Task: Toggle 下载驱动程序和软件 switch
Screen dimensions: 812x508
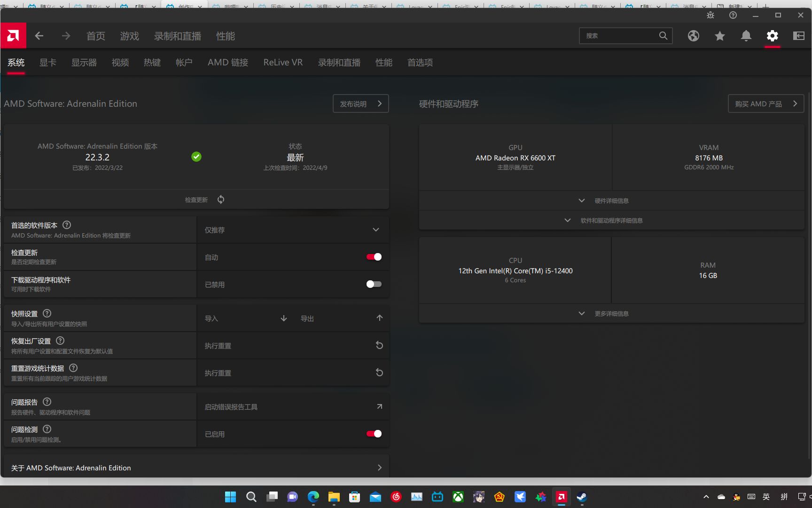Action: pos(374,284)
